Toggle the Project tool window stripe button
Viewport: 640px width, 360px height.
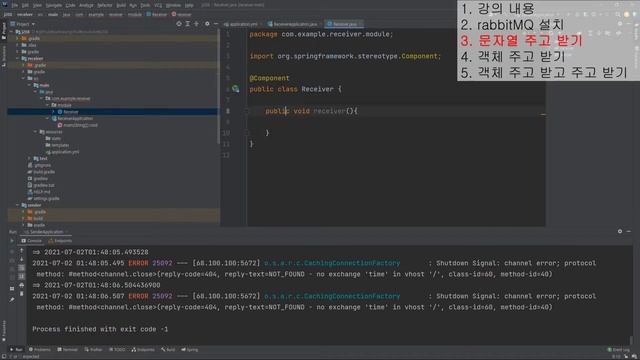[x=3, y=31]
